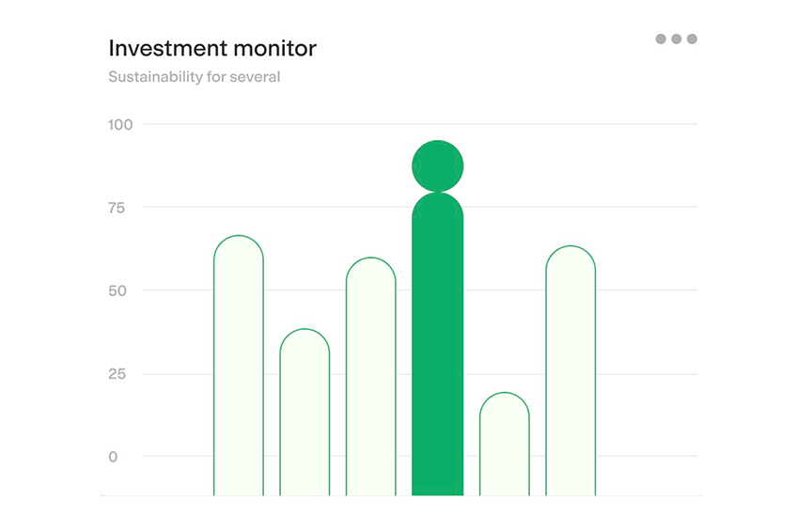Viewport: 812px width, 517px height.
Task: Click the Sustainability for several subtitle
Action: pos(195,77)
